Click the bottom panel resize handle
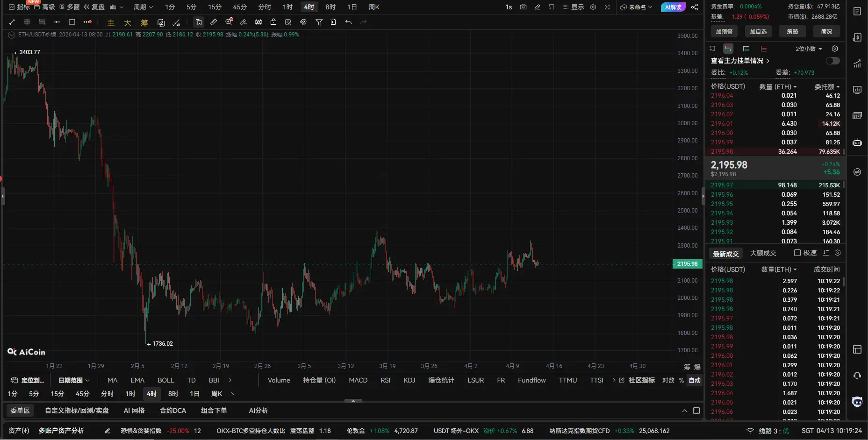Screen dimensions: 868x440 [353, 401]
